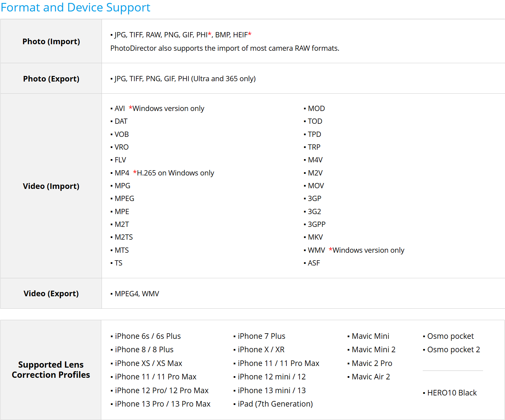The height and width of the screenshot is (420, 505).
Task: Select the Video (Export) row label
Action: [51, 294]
